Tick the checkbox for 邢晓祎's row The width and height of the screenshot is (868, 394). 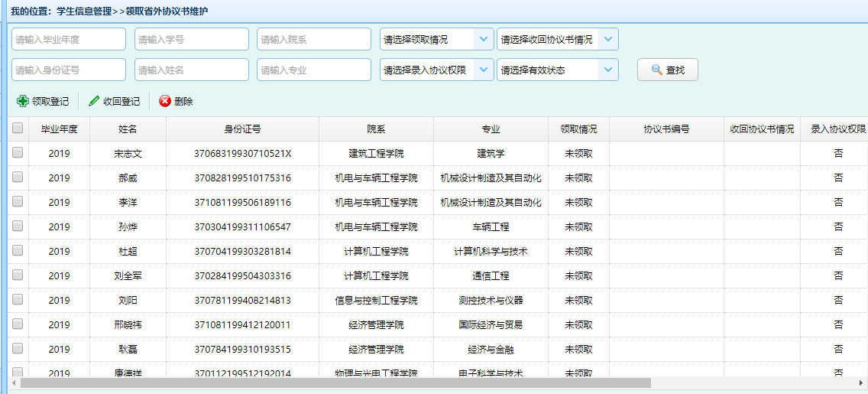point(18,324)
